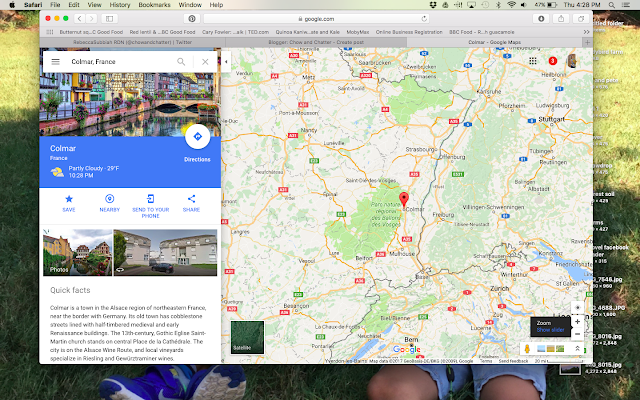This screenshot has width=640, height=400.
Task: Click the show my location button
Action: (577, 308)
